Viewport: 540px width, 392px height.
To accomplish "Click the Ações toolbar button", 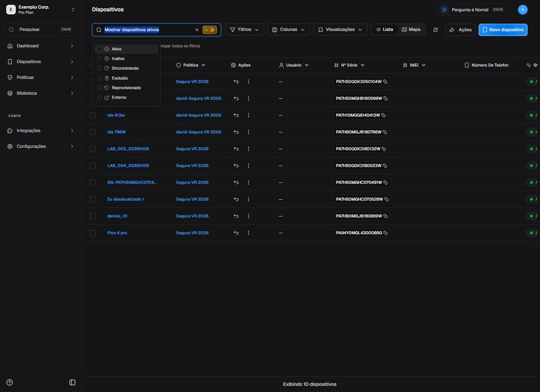I will click(x=460, y=30).
